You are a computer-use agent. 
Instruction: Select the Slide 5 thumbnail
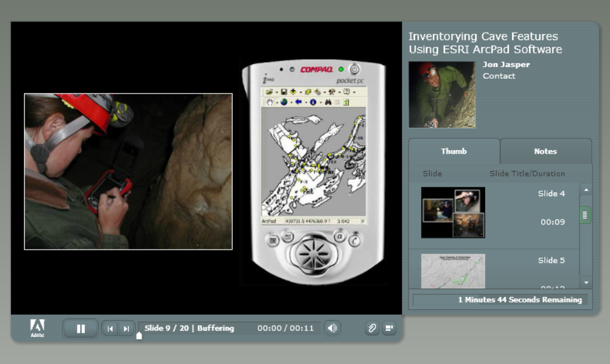point(453,271)
